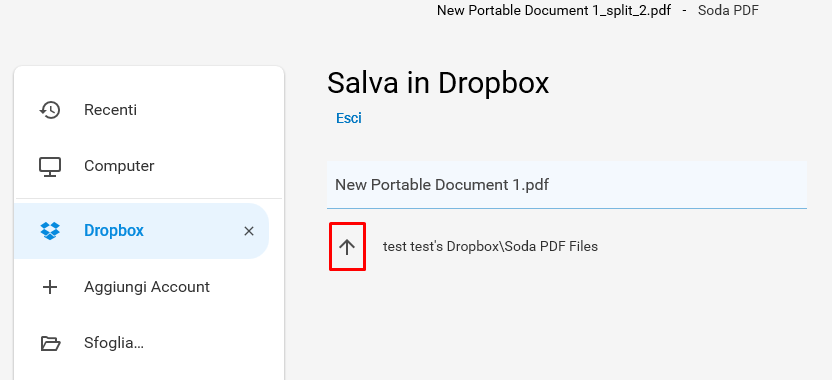The width and height of the screenshot is (832, 380).
Task: Click the plus icon beside Aggiungi Account
Action: [50, 287]
